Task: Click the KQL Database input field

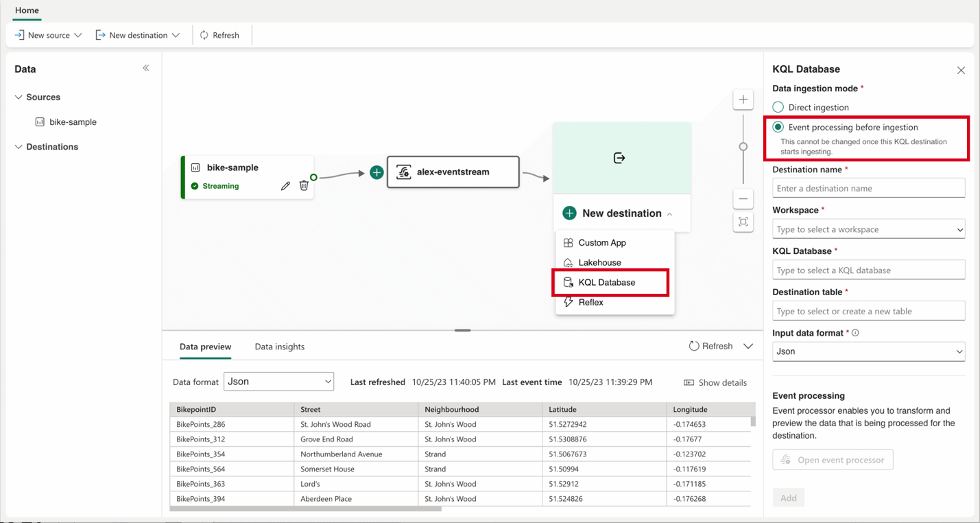Action: [869, 270]
